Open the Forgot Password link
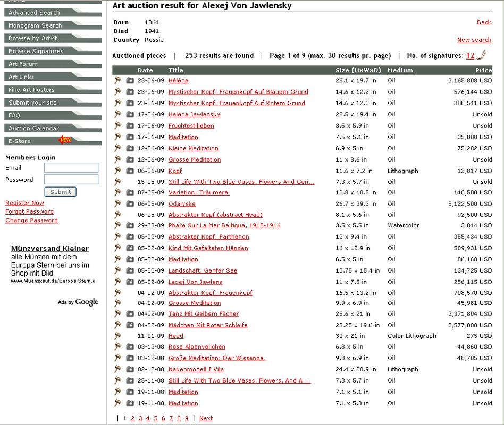 (29, 211)
